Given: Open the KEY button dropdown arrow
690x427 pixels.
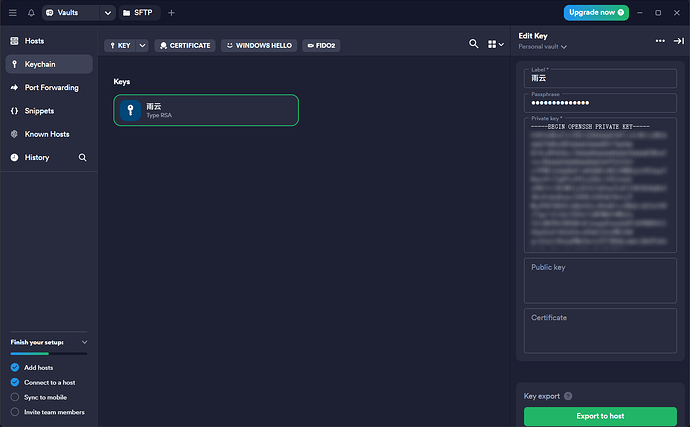Looking at the screenshot, I should click(142, 45).
